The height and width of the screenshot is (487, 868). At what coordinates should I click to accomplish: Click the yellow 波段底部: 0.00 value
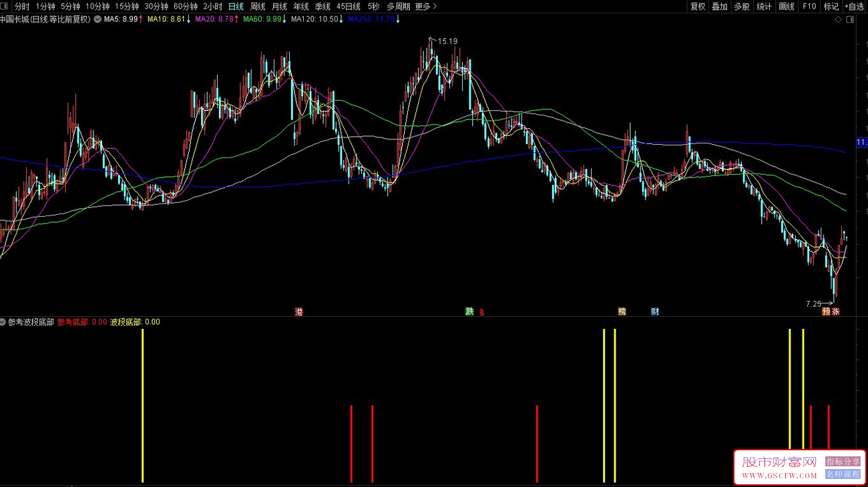pos(135,322)
